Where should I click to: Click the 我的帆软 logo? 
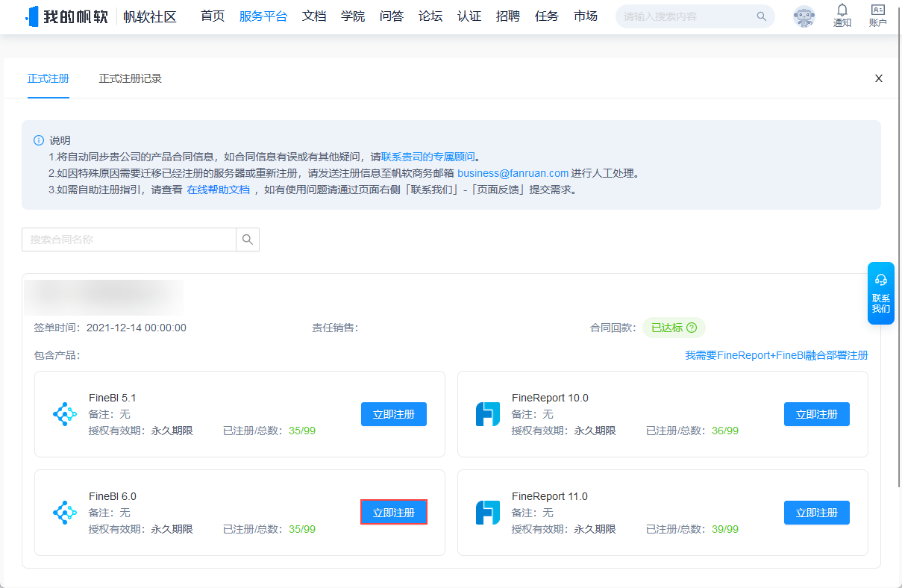click(66, 16)
